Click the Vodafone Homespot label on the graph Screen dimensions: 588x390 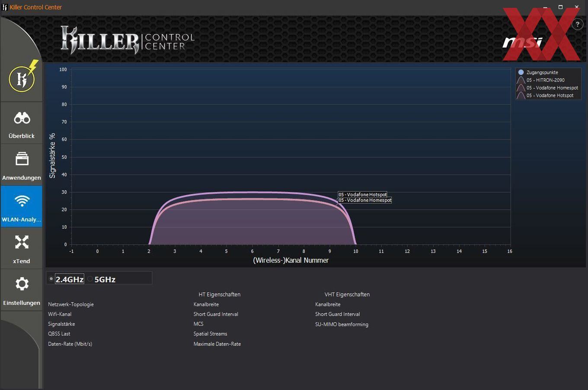(x=365, y=200)
